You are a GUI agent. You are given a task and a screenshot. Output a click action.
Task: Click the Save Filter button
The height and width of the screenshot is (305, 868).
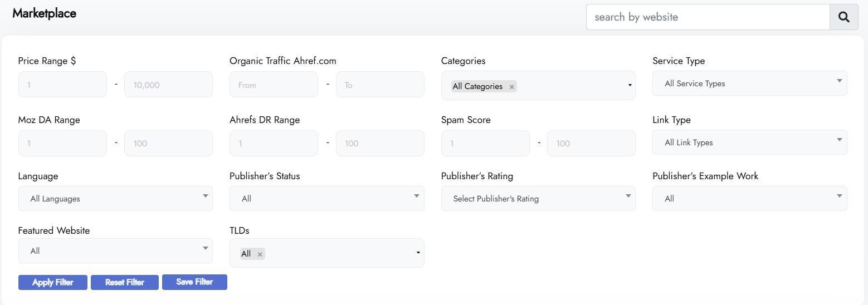point(194,282)
